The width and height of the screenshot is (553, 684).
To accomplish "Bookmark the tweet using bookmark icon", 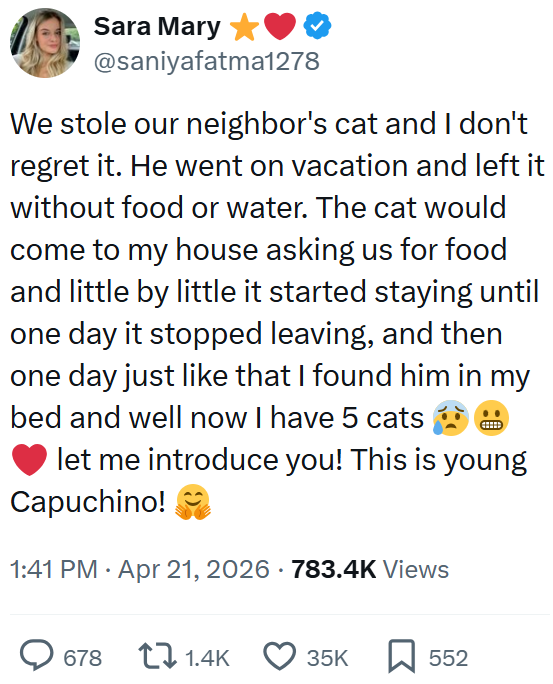I will tap(402, 656).
